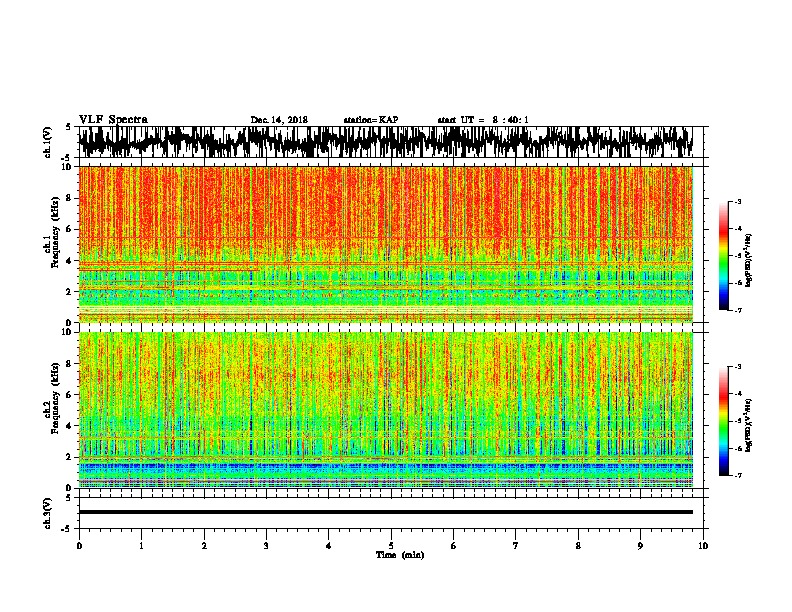Viewport: 792px width, 612px height.
Task: Click the time axis tick label "1"
Action: pyautogui.click(x=141, y=546)
